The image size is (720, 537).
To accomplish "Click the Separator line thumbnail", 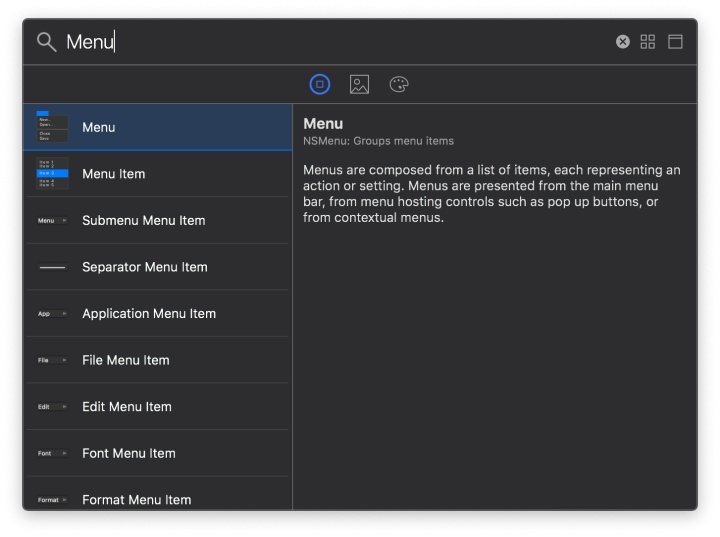I will [52, 267].
